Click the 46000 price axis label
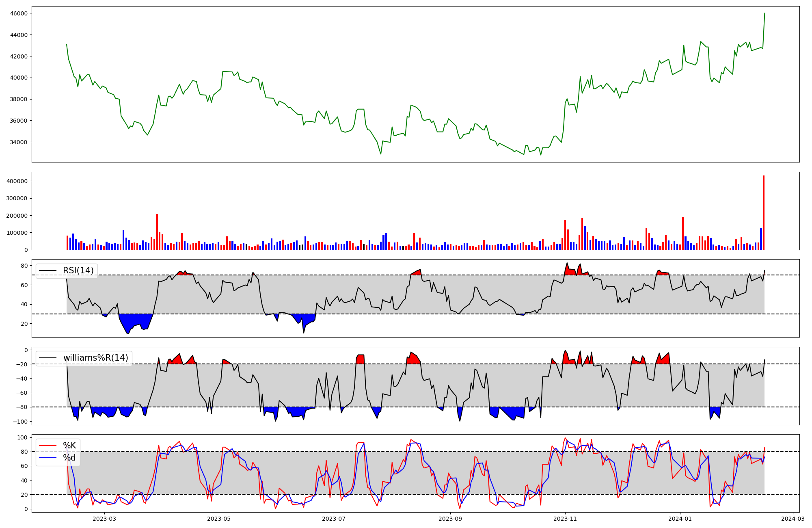 (x=19, y=13)
